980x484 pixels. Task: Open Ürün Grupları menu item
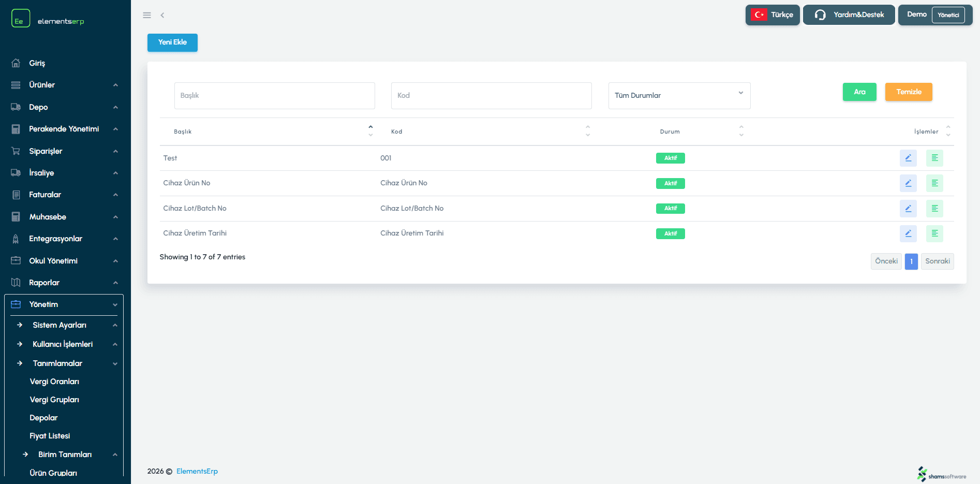click(x=53, y=473)
